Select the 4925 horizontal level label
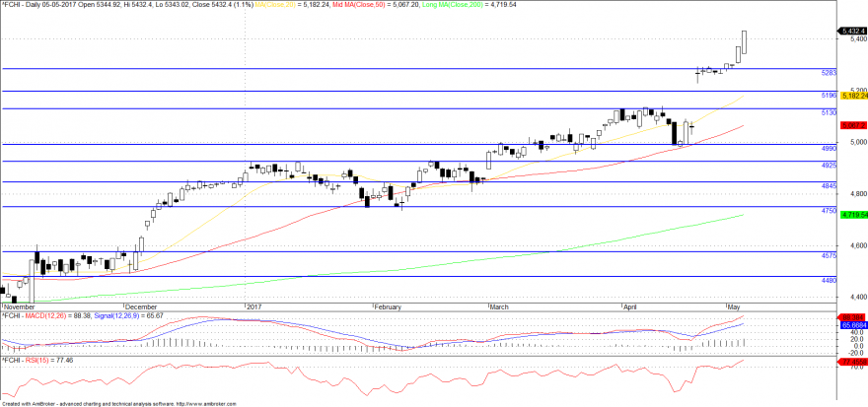The image size is (868, 407). 829,166
